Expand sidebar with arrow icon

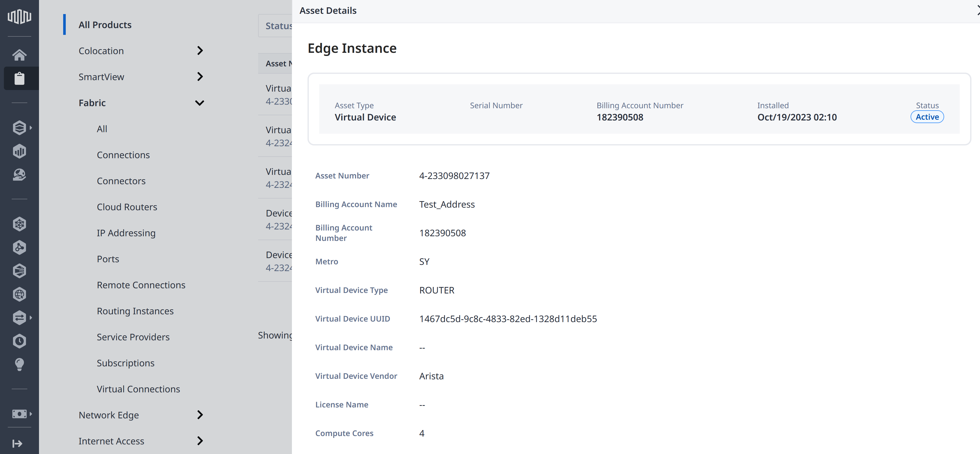pyautogui.click(x=17, y=443)
